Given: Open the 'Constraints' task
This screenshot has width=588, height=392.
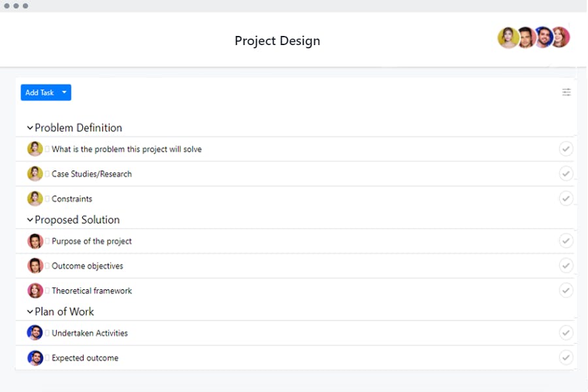Looking at the screenshot, I should pos(72,198).
